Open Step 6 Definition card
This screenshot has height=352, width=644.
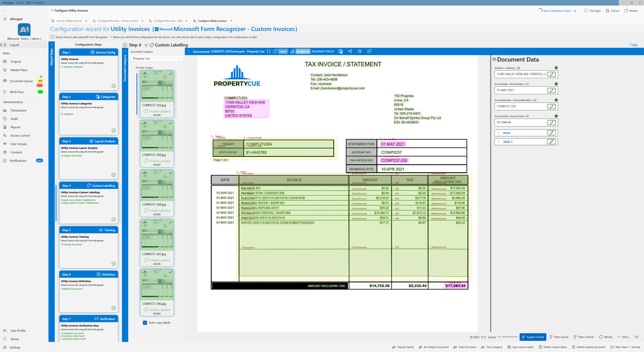tap(89, 291)
